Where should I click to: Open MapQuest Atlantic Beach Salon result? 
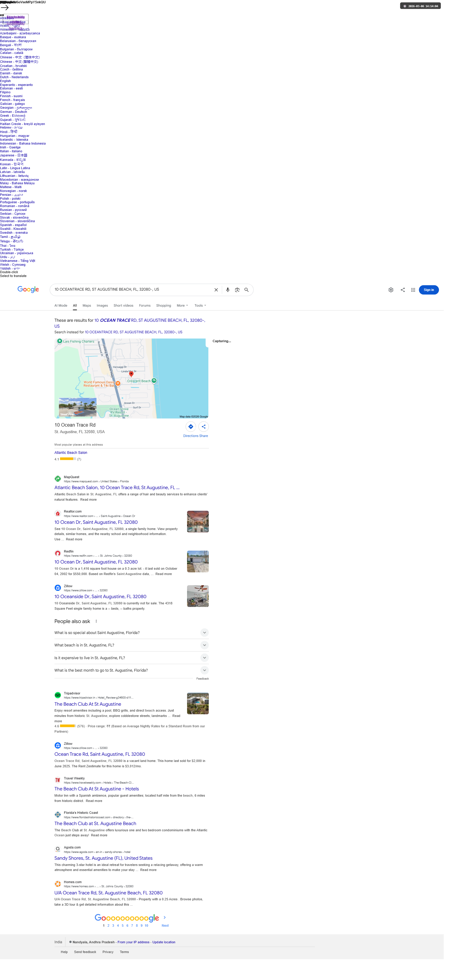coord(117,488)
